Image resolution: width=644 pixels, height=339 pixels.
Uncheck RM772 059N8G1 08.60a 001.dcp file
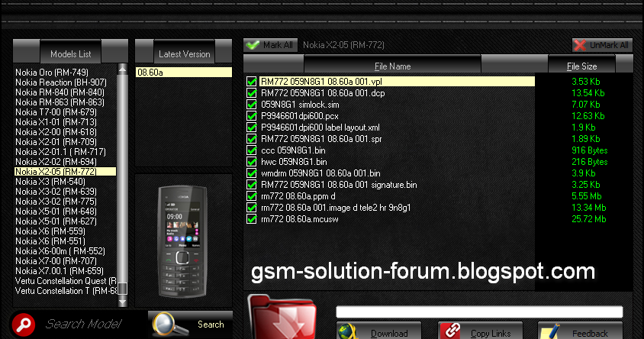coord(251,93)
